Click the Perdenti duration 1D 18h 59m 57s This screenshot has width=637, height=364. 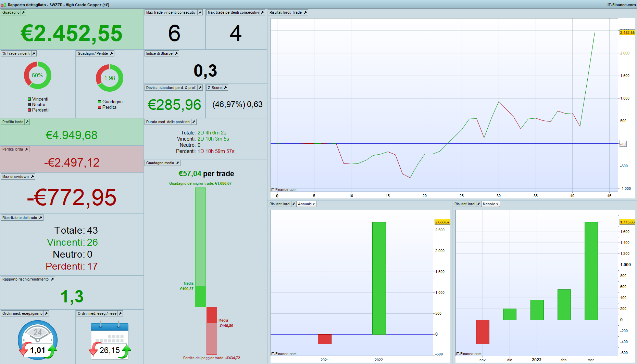point(216,151)
